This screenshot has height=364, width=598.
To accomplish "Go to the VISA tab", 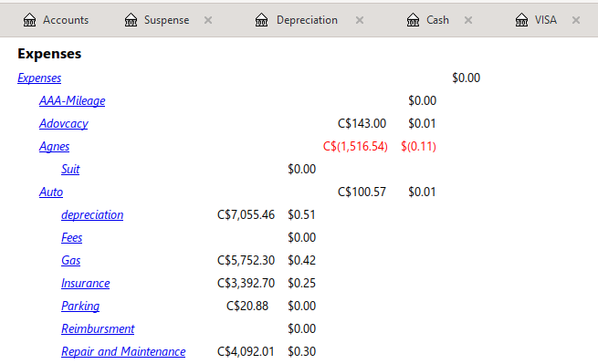I will 545,20.
